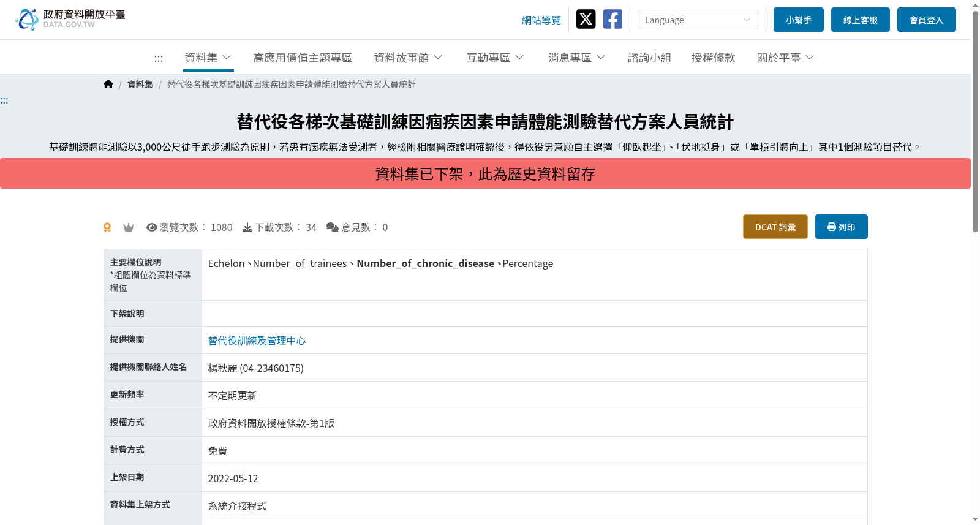Click the scrollbar down arrow
This screenshot has height=525, width=980.
975,519
